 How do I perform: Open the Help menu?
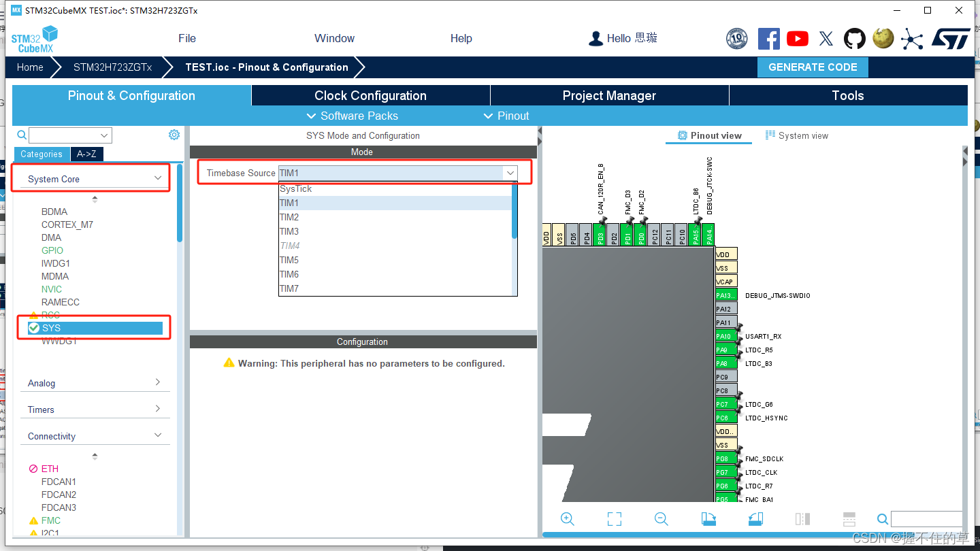point(461,38)
